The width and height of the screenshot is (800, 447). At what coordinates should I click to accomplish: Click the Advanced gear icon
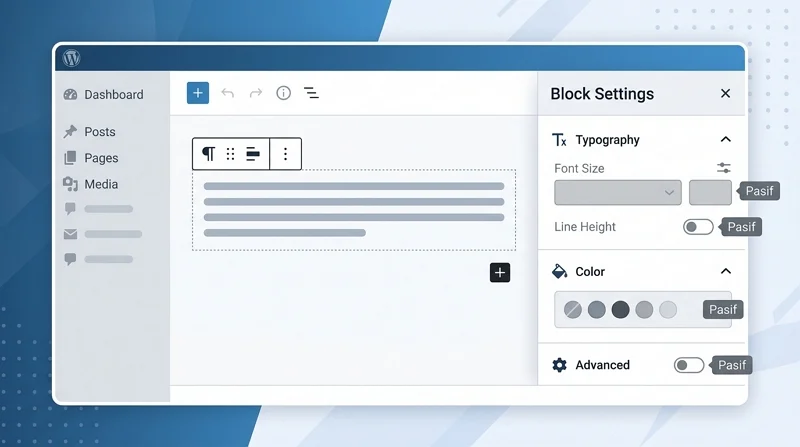560,365
